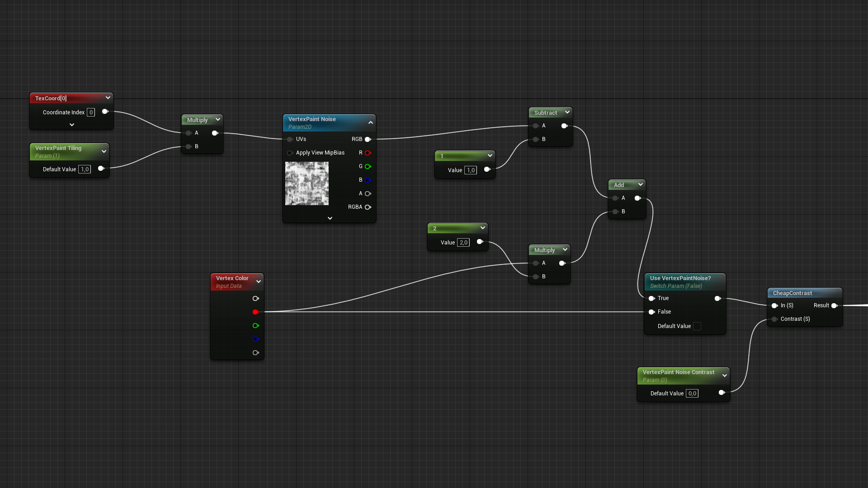This screenshot has height=488, width=868.
Task: Expand hidden pins under VertexPaint Noise preview
Action: point(330,218)
